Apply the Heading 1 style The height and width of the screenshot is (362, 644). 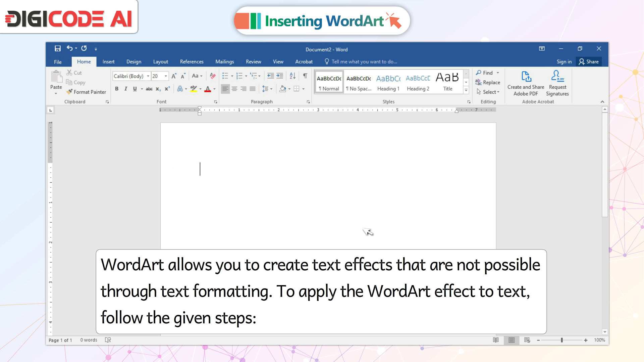point(388,82)
